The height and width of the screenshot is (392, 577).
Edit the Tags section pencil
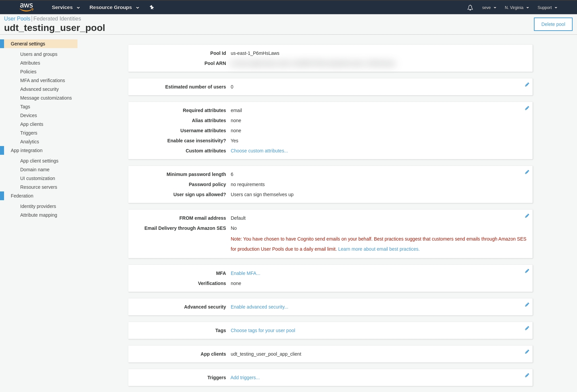(527, 328)
